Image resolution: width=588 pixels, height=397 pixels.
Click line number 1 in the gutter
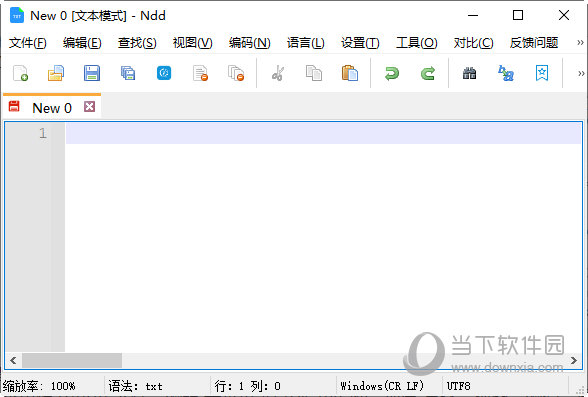43,133
